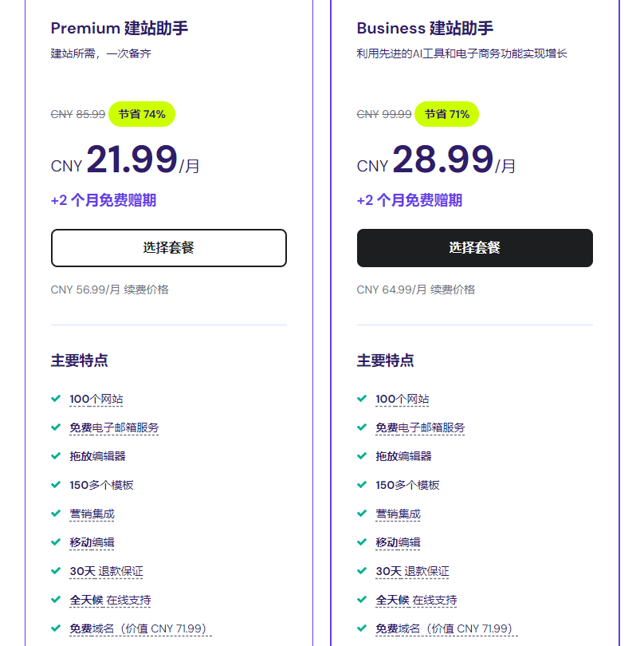Click checkmark beside Premium 免费域名
644x646 pixels.
click(x=56, y=628)
